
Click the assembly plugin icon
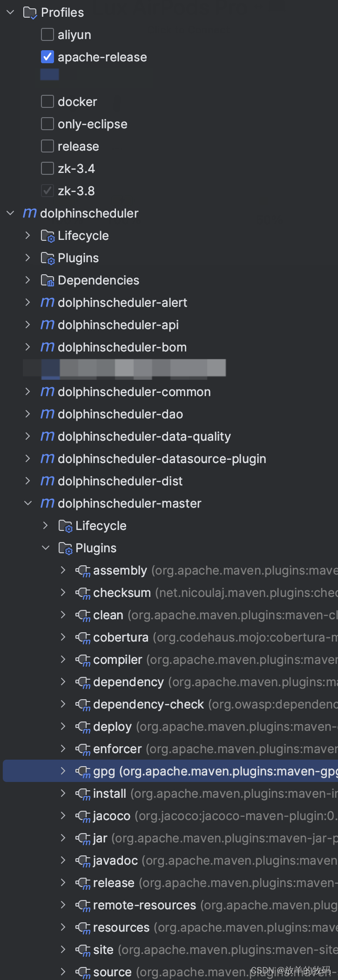(83, 570)
